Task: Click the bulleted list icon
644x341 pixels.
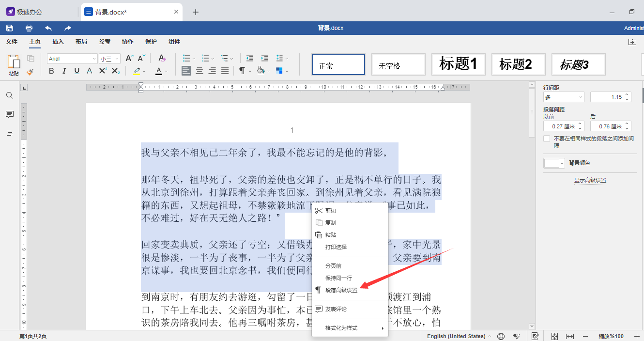Action: pos(186,58)
